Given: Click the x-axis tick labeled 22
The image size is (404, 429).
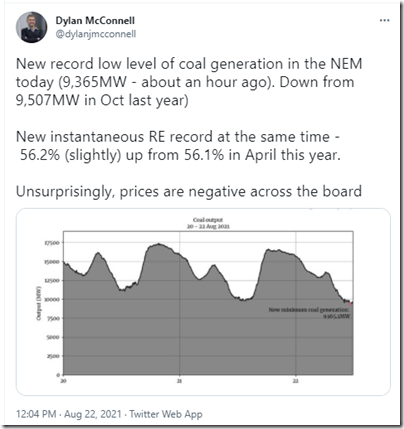Looking at the screenshot, I should pos(295,381).
